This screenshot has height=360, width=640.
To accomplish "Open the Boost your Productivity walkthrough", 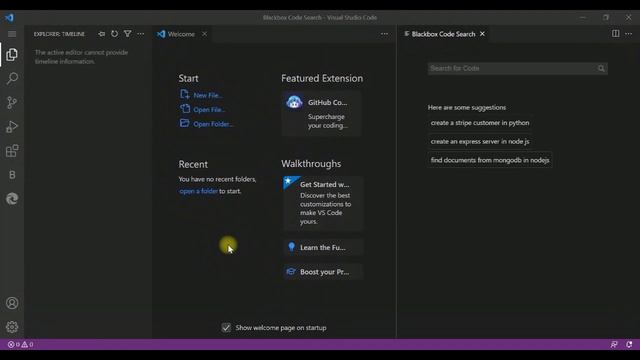I will click(x=323, y=272).
